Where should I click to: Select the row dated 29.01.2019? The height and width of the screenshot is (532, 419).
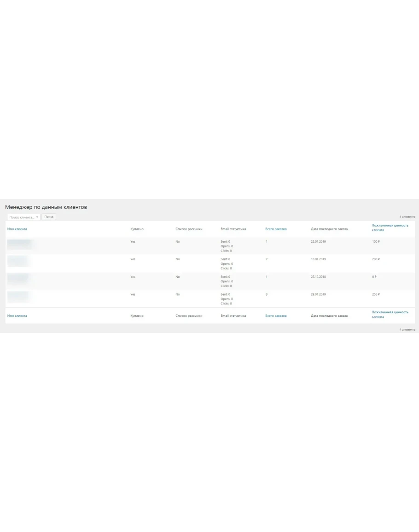318,294
